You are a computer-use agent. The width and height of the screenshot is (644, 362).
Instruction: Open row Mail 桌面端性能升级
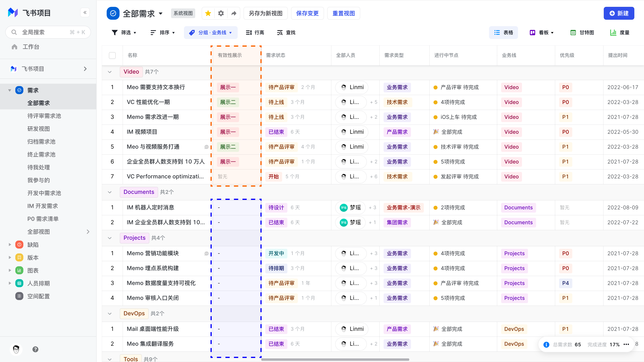coord(153,329)
